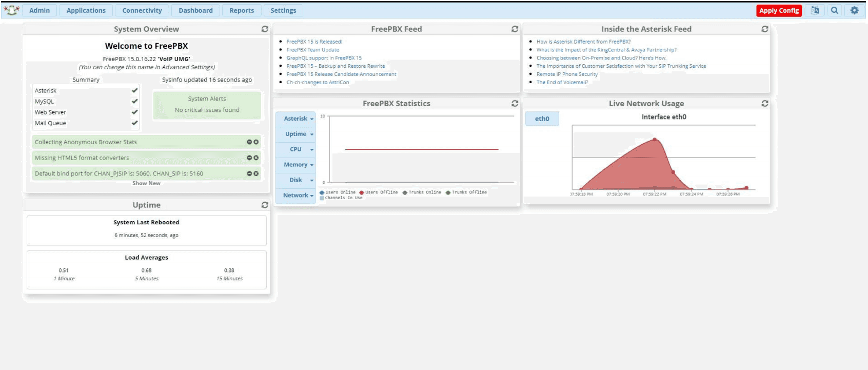Click the '0.38' fifteen-minute load average
The image size is (868, 370).
tap(229, 270)
